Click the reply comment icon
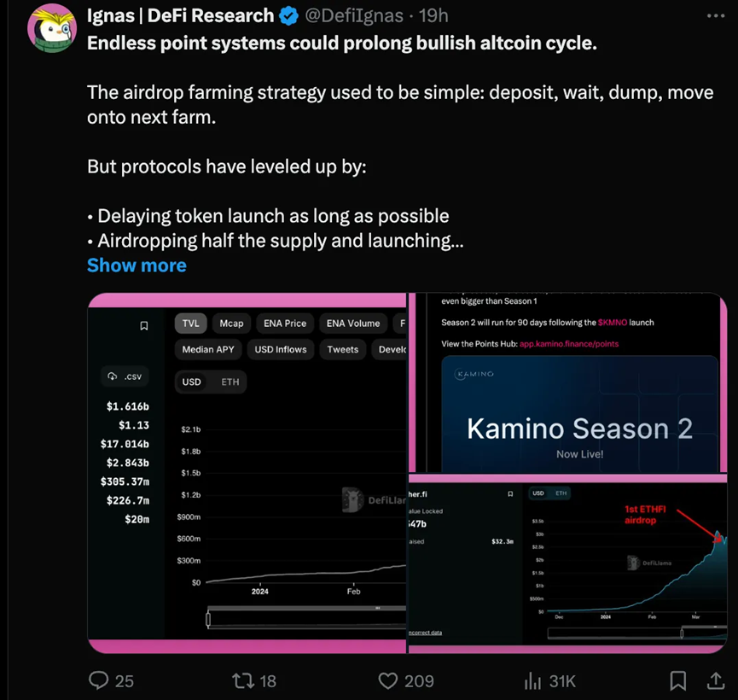The image size is (738, 700). pos(100,680)
